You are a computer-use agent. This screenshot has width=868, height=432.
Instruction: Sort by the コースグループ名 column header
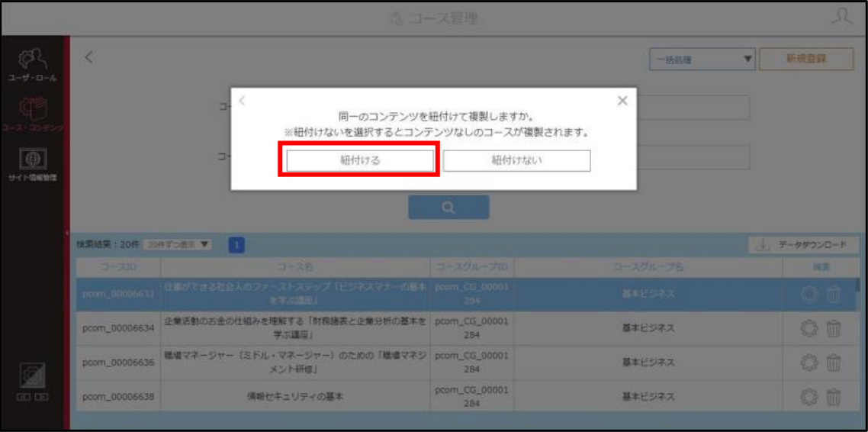(x=648, y=267)
